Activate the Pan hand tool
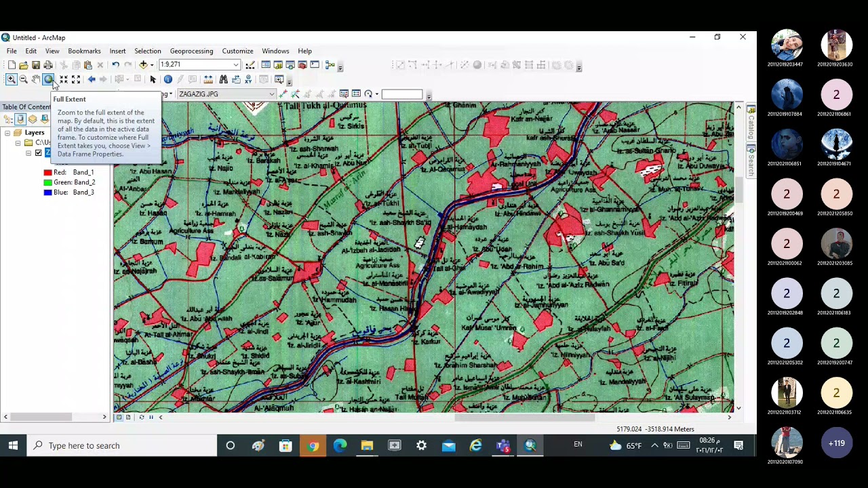Image resolution: width=868 pixels, height=488 pixels. 35,79
